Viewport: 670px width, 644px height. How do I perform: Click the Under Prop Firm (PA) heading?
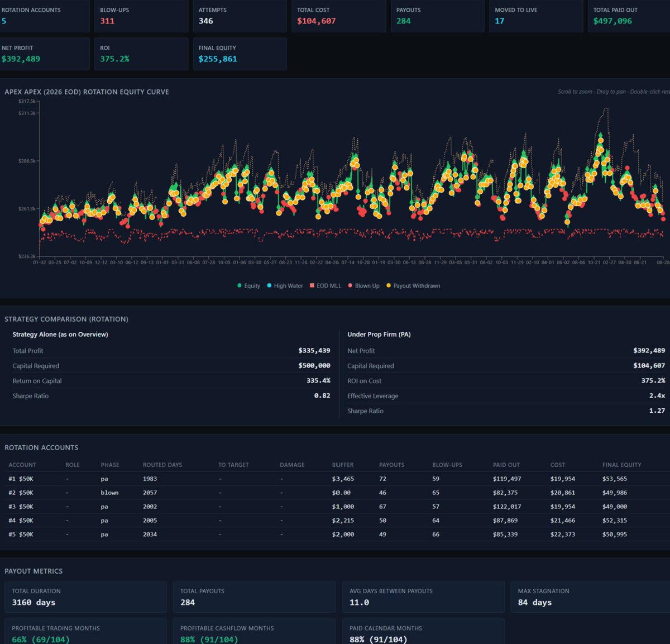click(379, 335)
